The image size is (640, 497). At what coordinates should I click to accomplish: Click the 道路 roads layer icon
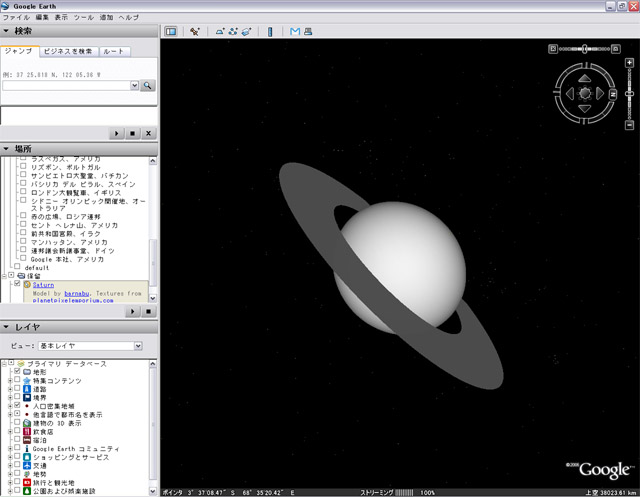click(x=27, y=389)
